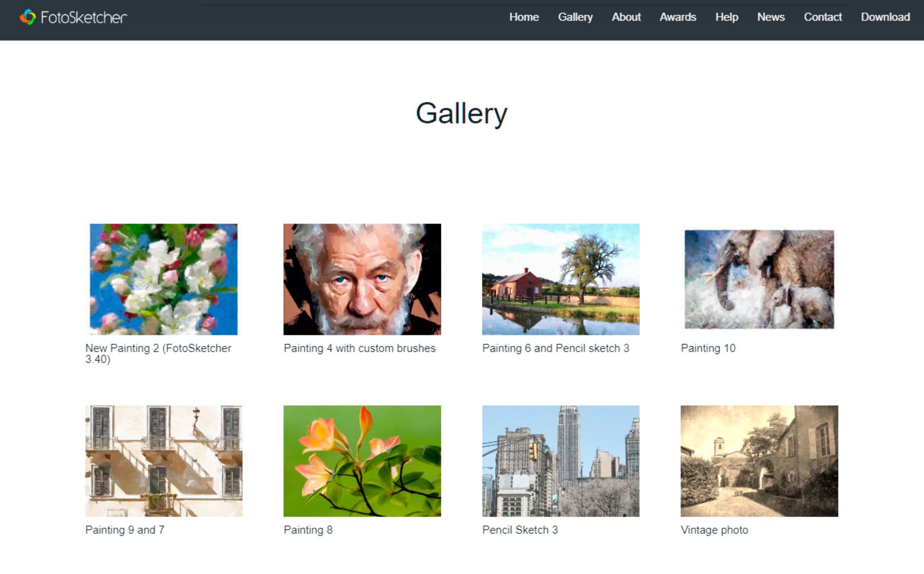Click the 'Painting 9 and 7' caption link
The image size is (924, 574).
pyautogui.click(x=125, y=530)
